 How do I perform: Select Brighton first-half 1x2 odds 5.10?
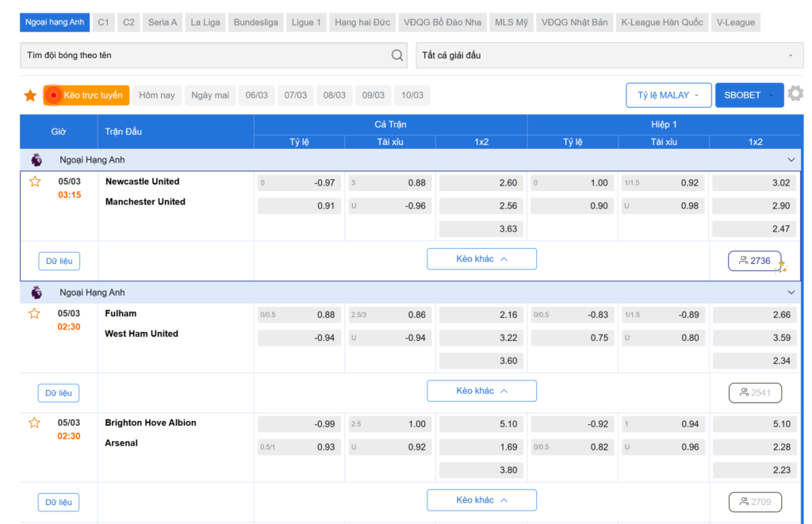tap(755, 424)
